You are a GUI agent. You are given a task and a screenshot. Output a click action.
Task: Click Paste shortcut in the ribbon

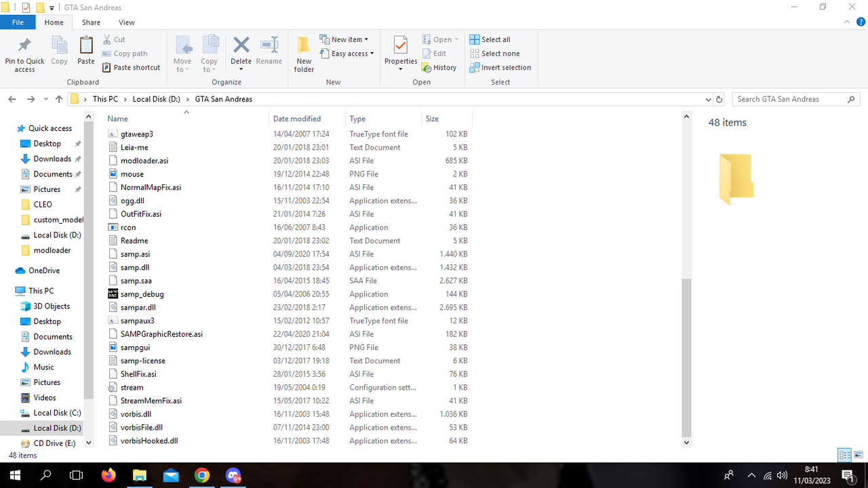click(132, 68)
